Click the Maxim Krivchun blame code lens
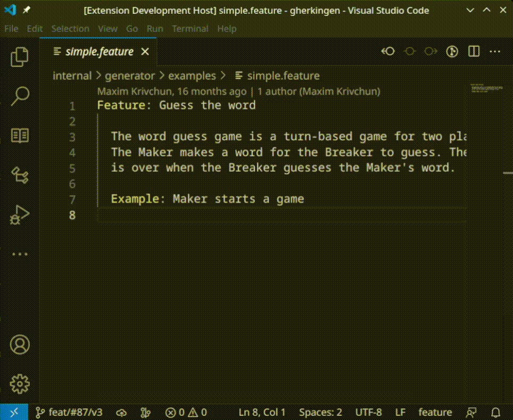The height and width of the screenshot is (420, 513). tap(172, 91)
